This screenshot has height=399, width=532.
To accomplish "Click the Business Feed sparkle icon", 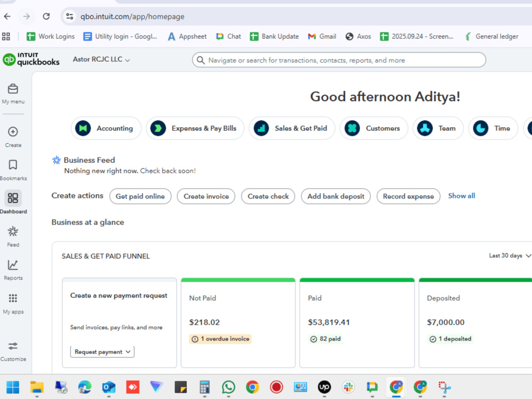I will tap(56, 160).
